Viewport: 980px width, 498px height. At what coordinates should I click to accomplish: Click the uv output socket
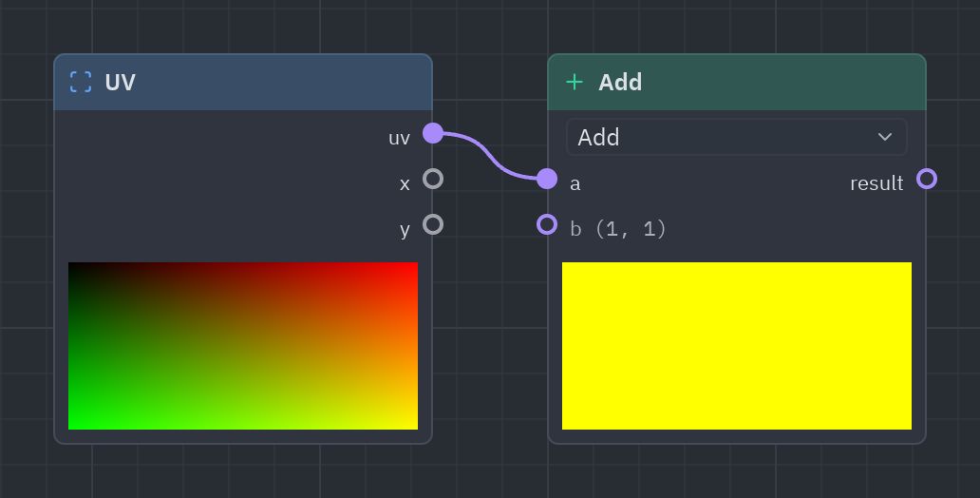click(433, 133)
